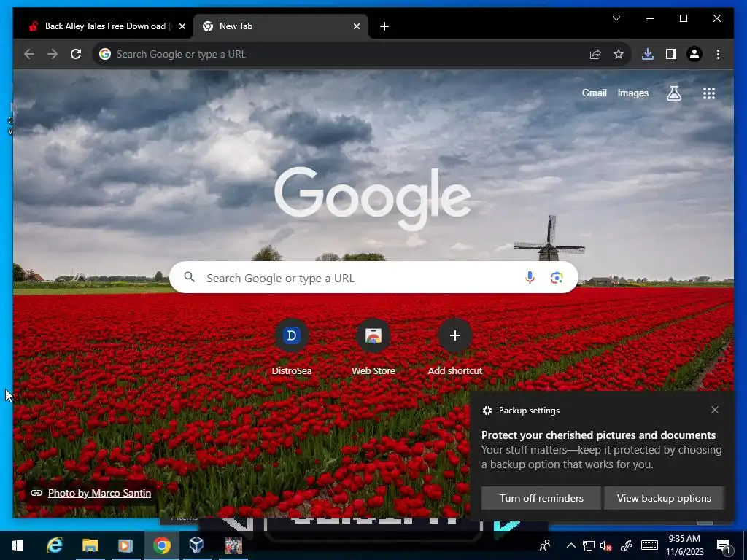
Task: Click View backup options button
Action: click(664, 498)
